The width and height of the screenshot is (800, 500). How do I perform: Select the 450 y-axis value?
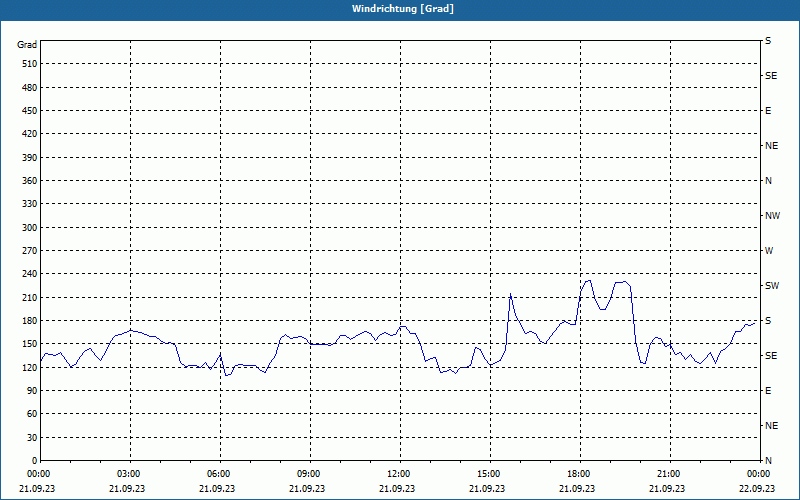click(30, 111)
